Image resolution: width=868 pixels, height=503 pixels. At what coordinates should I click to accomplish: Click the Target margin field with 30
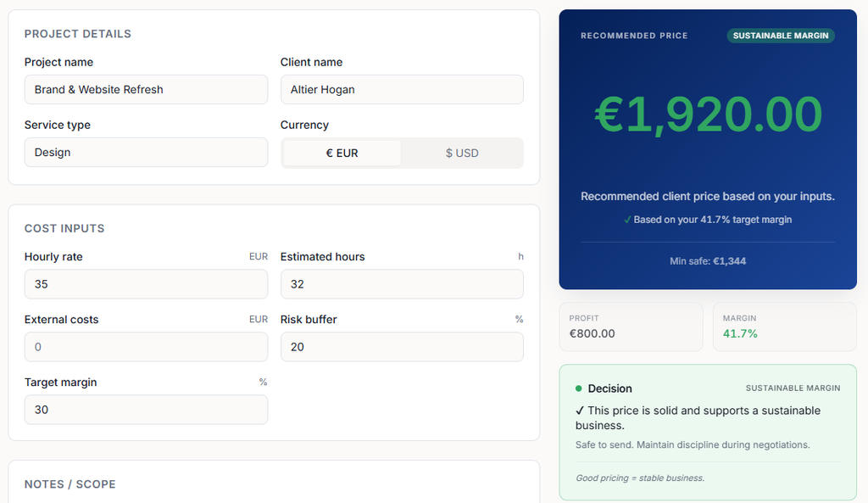[x=146, y=410]
